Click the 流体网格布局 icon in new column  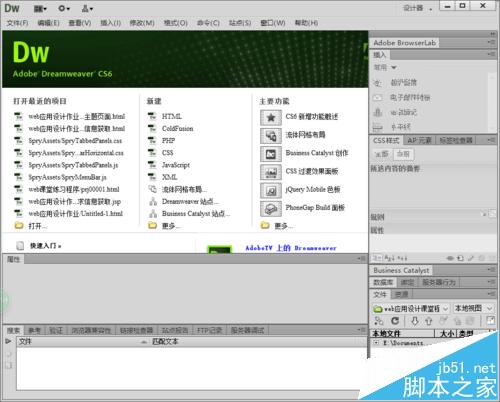pyautogui.click(x=152, y=189)
